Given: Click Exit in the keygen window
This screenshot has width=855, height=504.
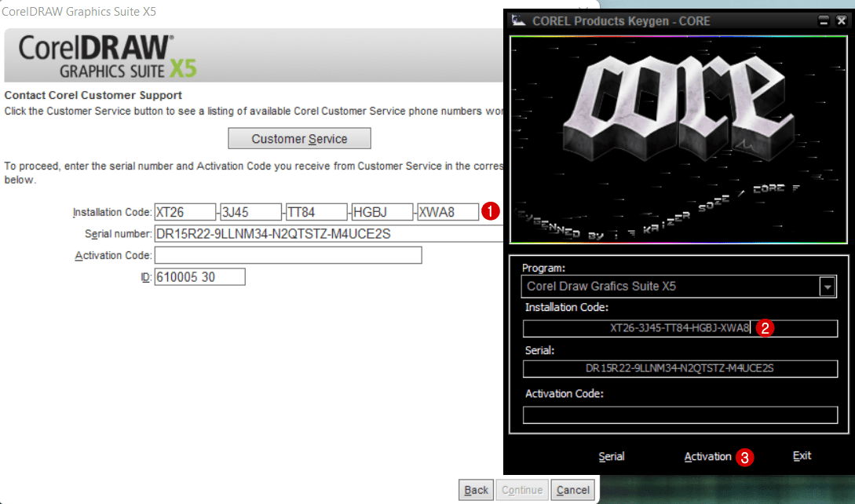Looking at the screenshot, I should pyautogui.click(x=802, y=455).
